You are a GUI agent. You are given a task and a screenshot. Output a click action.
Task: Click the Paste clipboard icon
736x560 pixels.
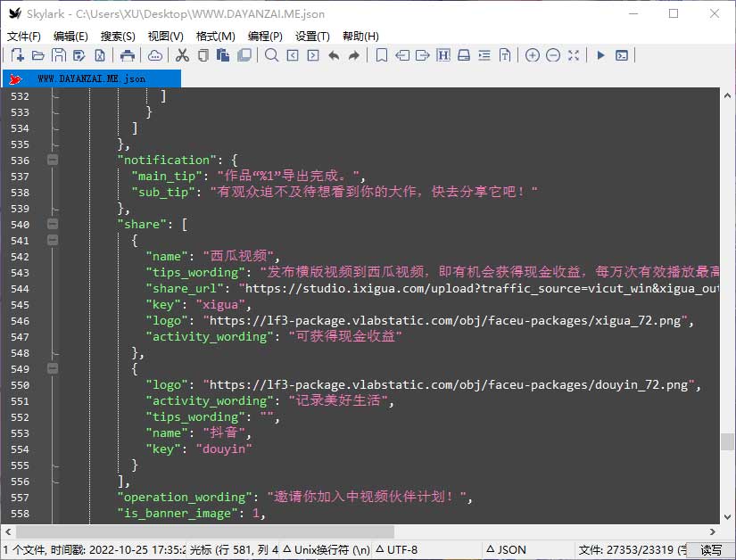[x=223, y=55]
